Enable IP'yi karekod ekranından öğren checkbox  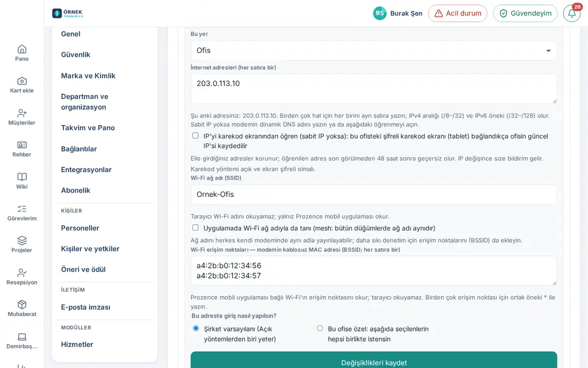click(x=195, y=135)
